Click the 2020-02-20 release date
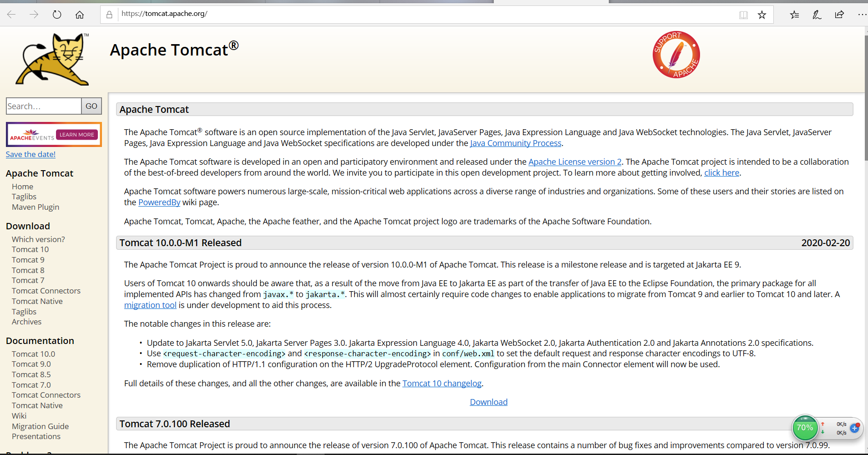The width and height of the screenshot is (868, 455). coord(826,243)
